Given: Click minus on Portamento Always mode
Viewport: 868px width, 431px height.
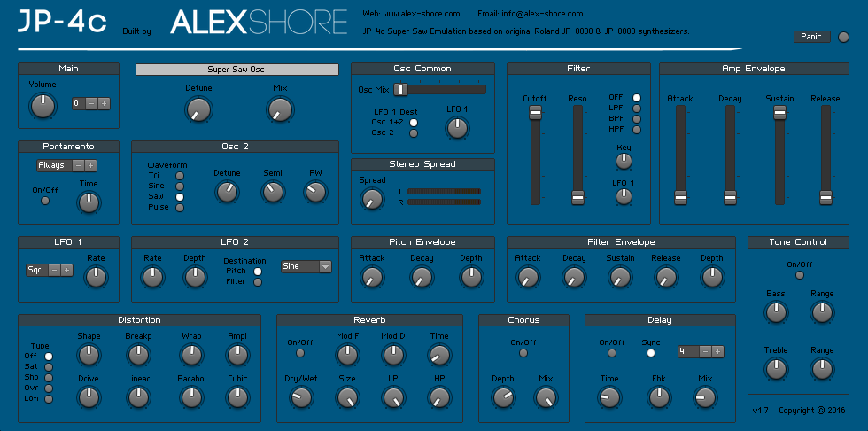Looking at the screenshot, I should [78, 166].
